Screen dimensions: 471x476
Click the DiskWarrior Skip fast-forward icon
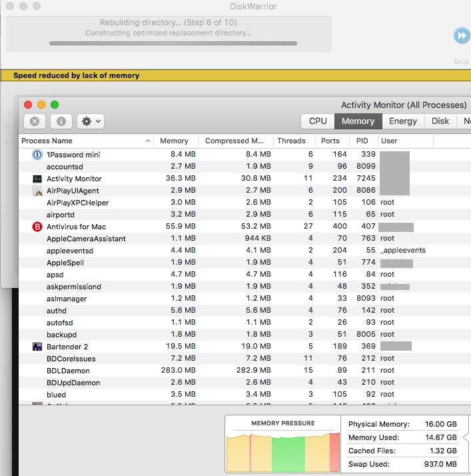click(462, 35)
